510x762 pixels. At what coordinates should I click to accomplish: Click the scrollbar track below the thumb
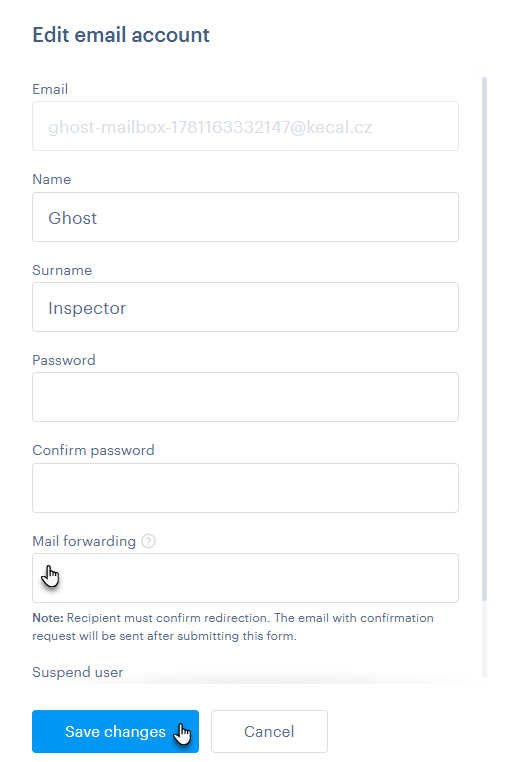click(484, 639)
